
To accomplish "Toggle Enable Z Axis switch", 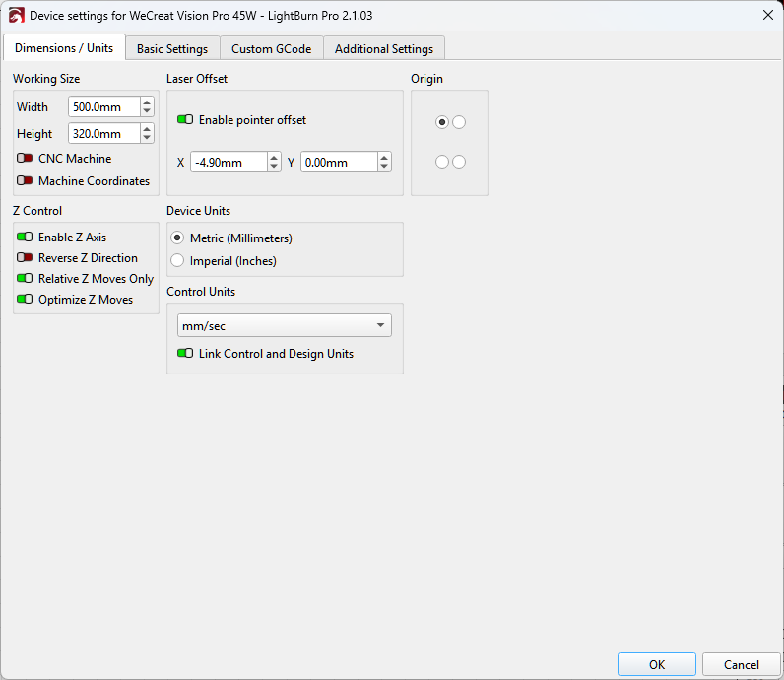I will coord(25,237).
